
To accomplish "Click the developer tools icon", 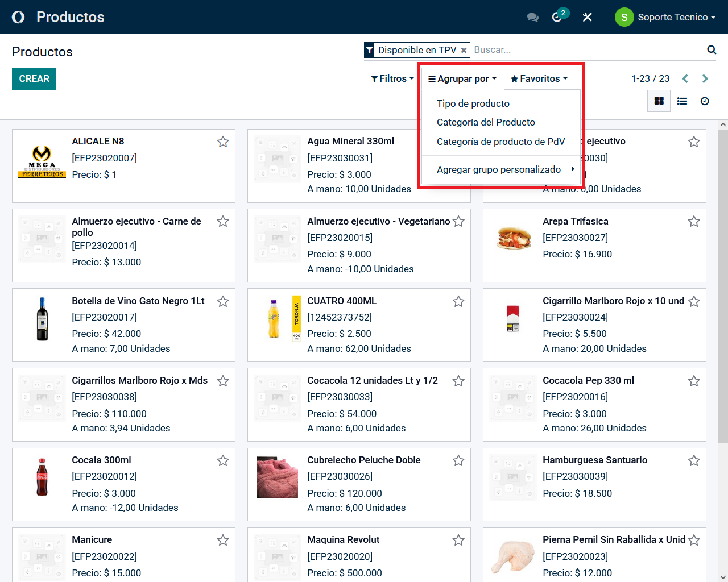I will pos(588,17).
